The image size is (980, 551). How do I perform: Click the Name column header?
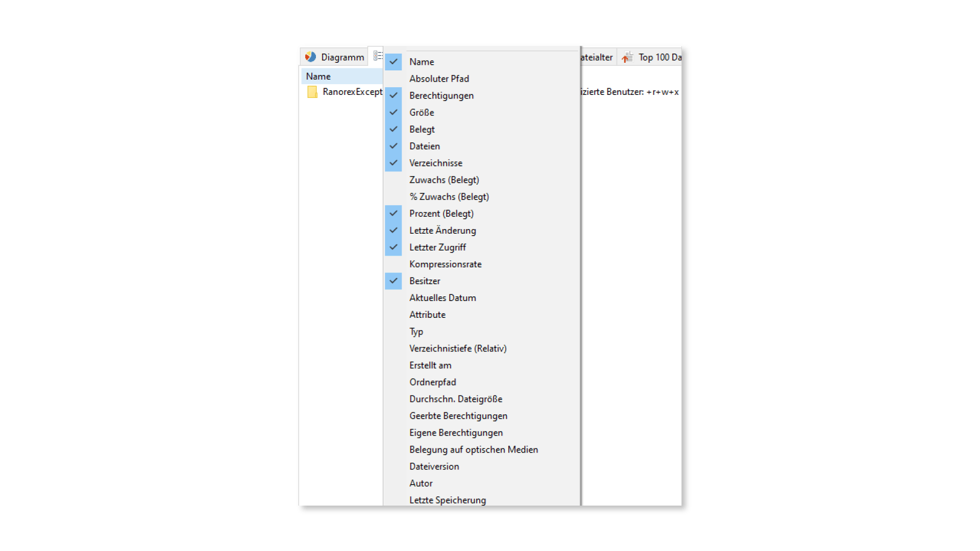coord(341,76)
